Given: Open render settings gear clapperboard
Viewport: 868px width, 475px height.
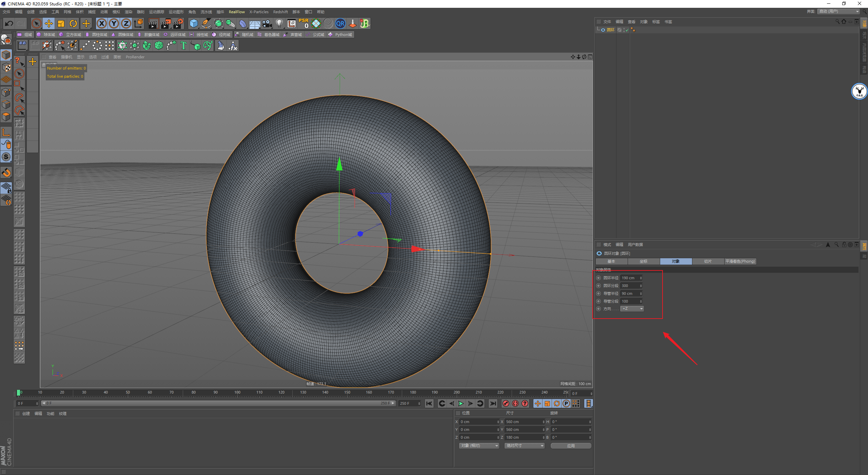Looking at the screenshot, I should click(x=178, y=23).
